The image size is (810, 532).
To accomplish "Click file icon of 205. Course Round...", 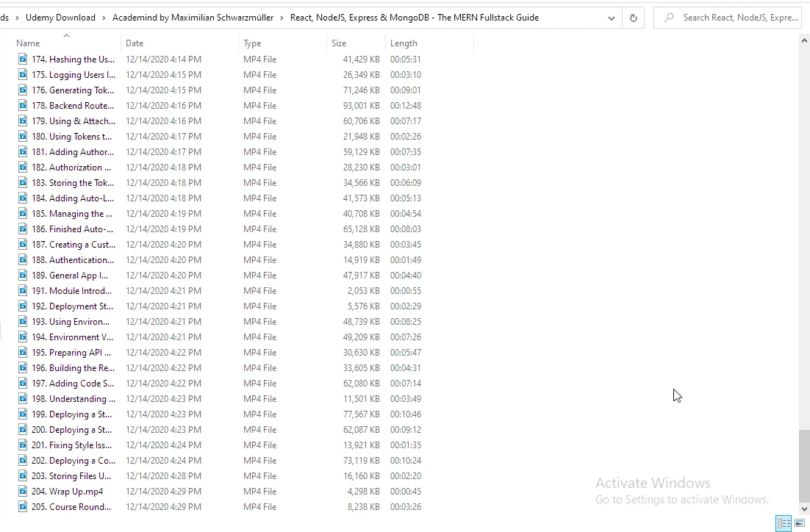I will pos(23,507).
